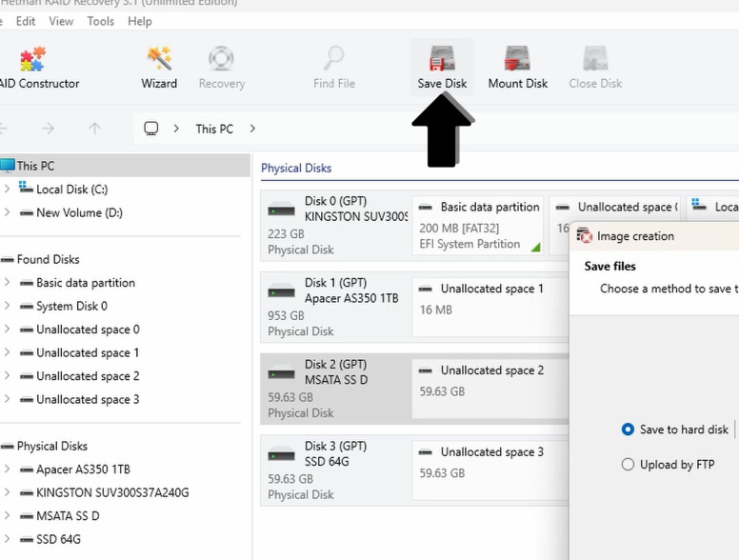Viewport: 739px width, 560px height.
Task: Expand the System Disk 0 node
Action: pyautogui.click(x=7, y=306)
